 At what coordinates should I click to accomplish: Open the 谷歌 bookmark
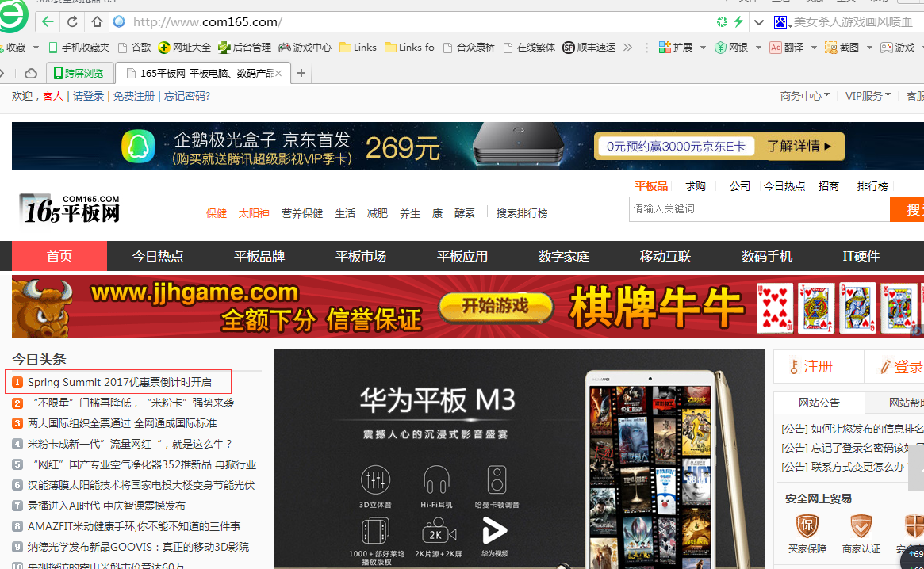tap(134, 47)
